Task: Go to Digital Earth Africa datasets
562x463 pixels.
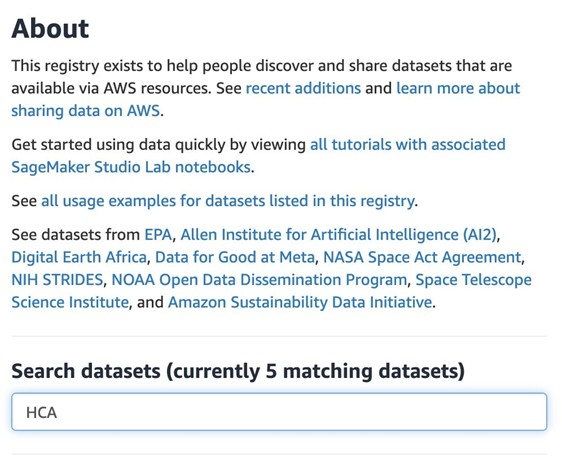Action: [x=79, y=257]
